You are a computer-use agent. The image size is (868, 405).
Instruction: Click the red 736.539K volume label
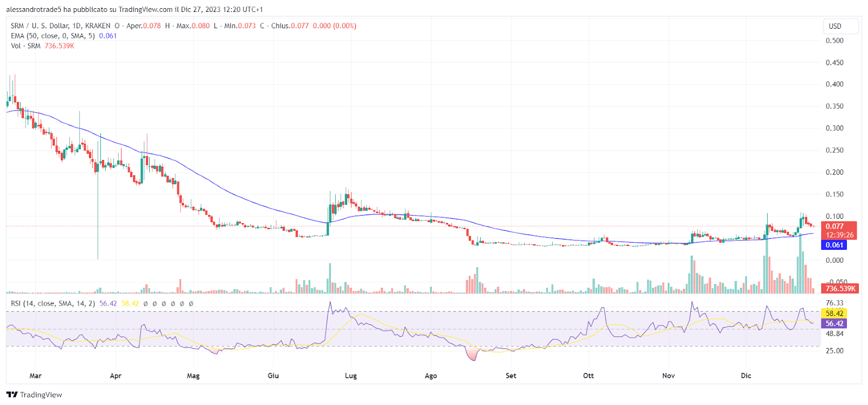click(x=840, y=288)
